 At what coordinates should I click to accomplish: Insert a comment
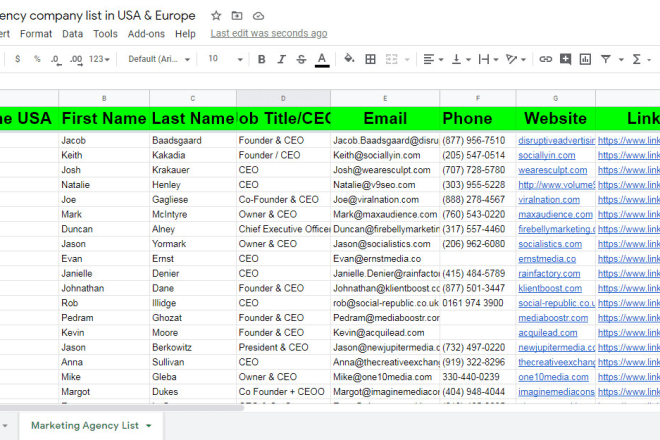565,59
